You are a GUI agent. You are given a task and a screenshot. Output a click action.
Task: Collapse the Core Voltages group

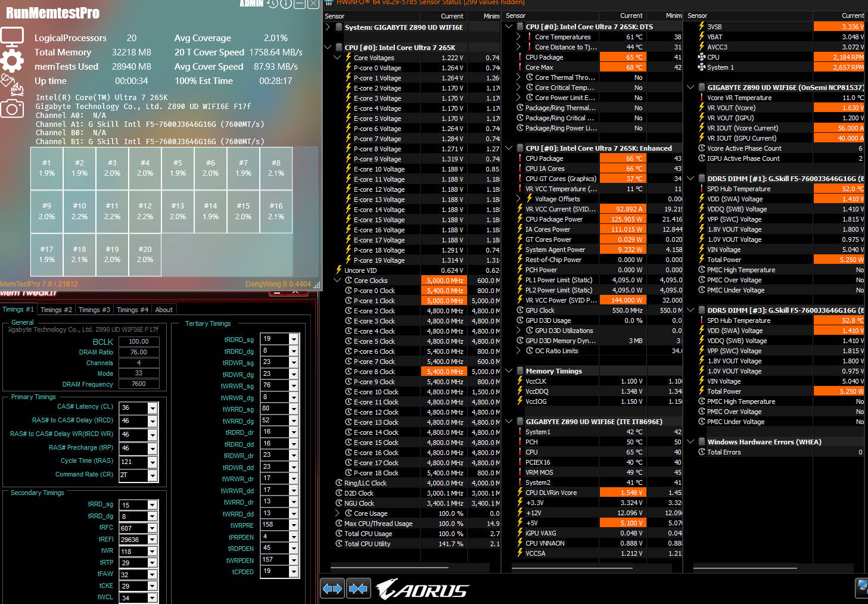tap(338, 57)
